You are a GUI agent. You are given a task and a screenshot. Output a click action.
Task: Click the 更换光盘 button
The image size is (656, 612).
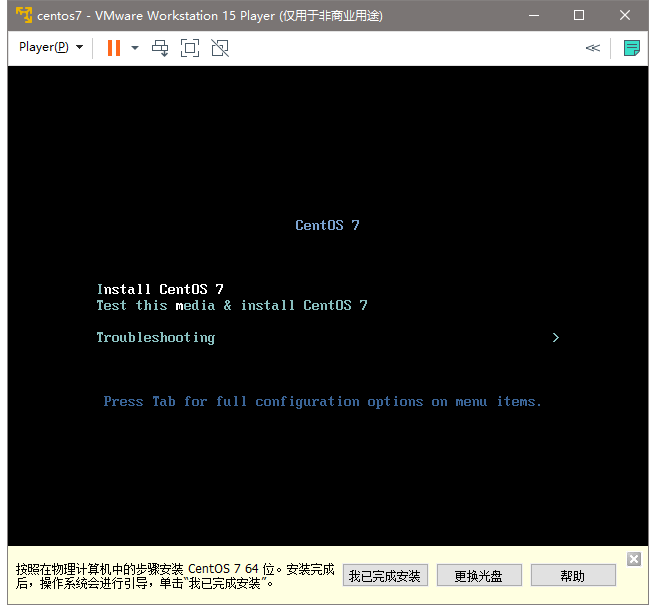coord(478,576)
